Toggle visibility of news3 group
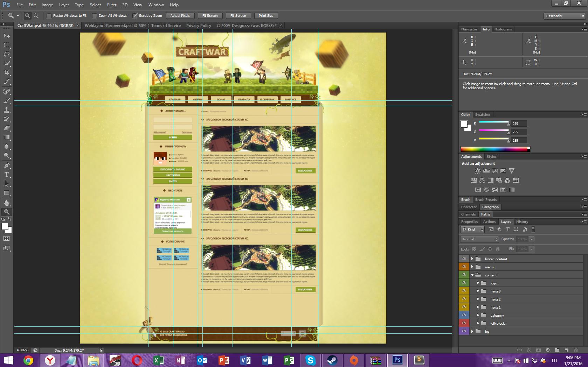 (464, 291)
